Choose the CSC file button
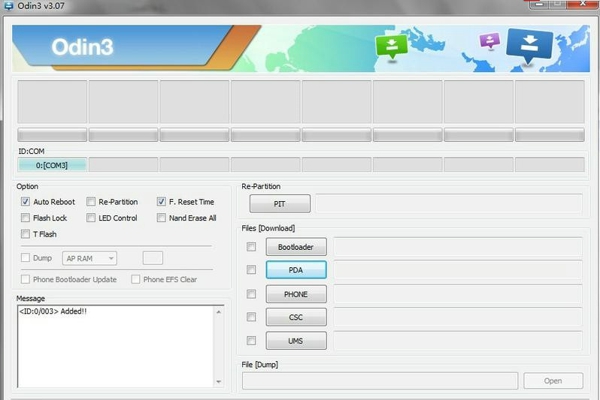This screenshot has height=400, width=600. pos(295,318)
